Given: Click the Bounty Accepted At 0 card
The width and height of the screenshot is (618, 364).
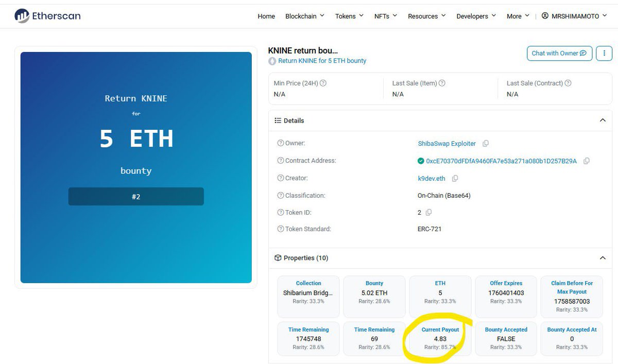Looking at the screenshot, I should tap(572, 339).
